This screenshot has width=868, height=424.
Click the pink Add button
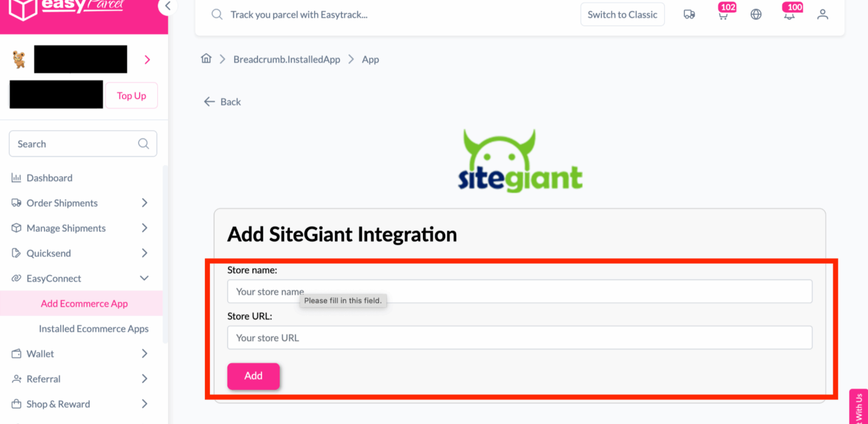click(x=253, y=376)
